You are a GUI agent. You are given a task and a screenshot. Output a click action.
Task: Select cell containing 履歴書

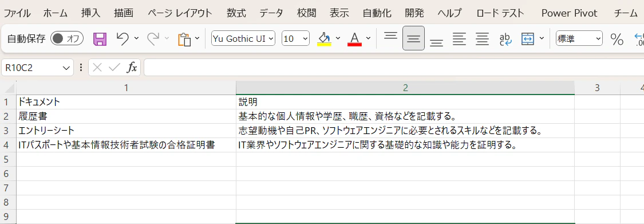(x=126, y=116)
